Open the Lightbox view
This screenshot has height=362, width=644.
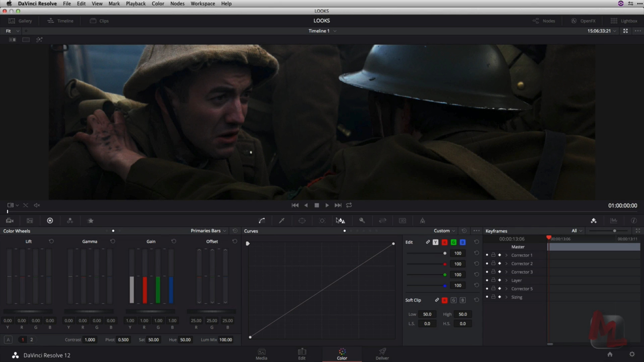coord(624,21)
